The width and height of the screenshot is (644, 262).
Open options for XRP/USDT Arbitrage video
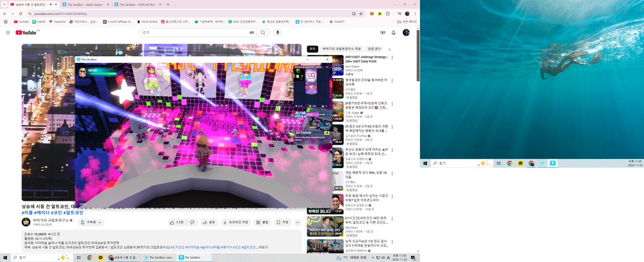pos(392,57)
